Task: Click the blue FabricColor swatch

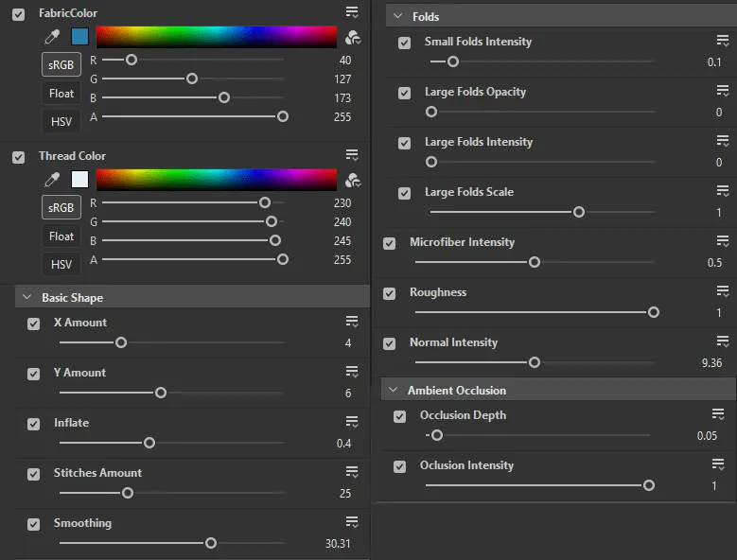Action: pos(79,37)
